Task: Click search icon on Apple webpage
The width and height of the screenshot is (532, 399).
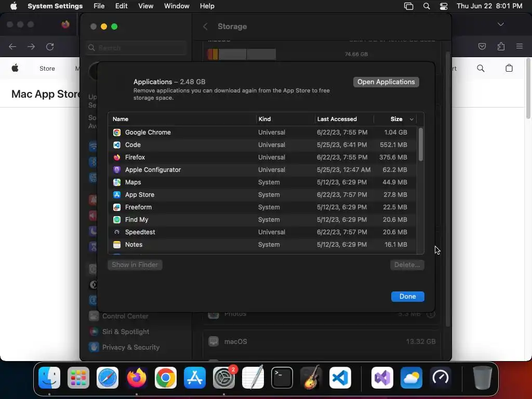Action: [481, 68]
